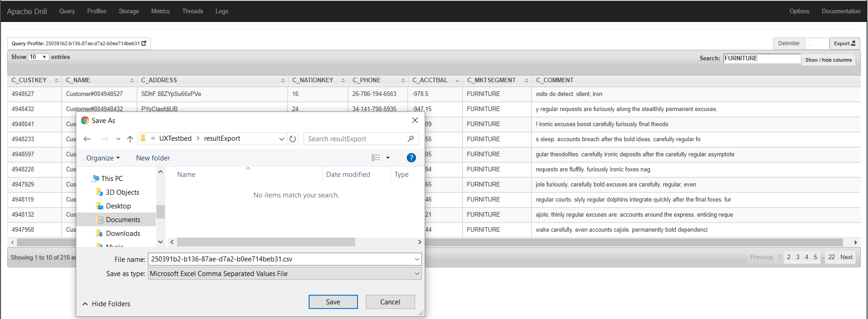Open the Organize menu
The width and height of the screenshot is (868, 319).
[x=103, y=158]
